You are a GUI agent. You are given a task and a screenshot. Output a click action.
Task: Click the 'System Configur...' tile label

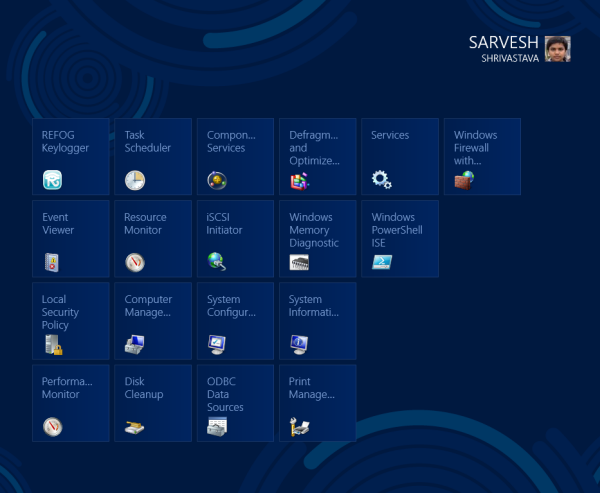(x=231, y=306)
